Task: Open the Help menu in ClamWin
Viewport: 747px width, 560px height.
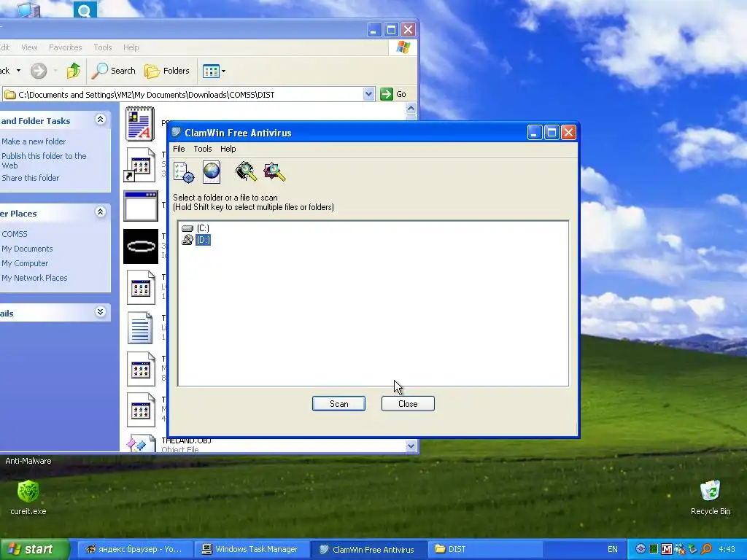Action: pos(228,149)
